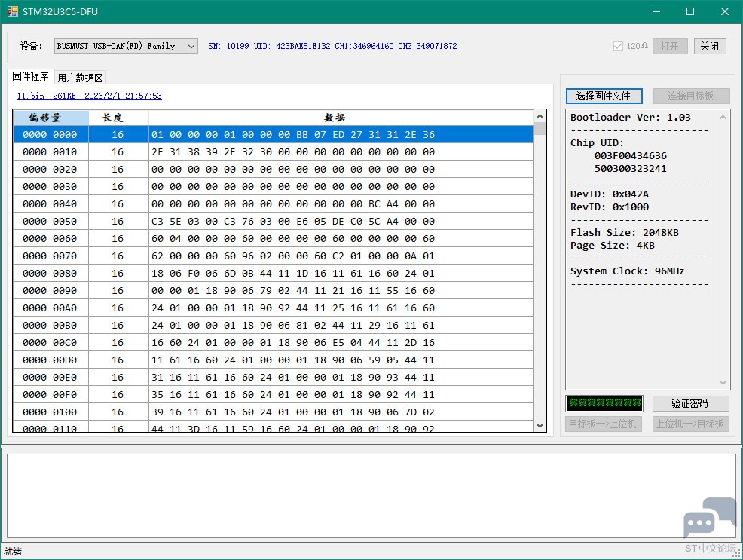Close the STM32U3C5-DFU window
Image resolution: width=743 pixels, height=560 pixels.
725,11
